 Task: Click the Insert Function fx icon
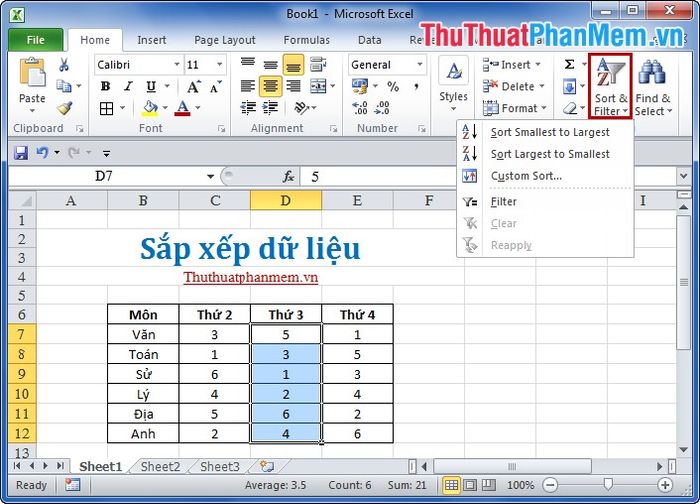point(288,177)
